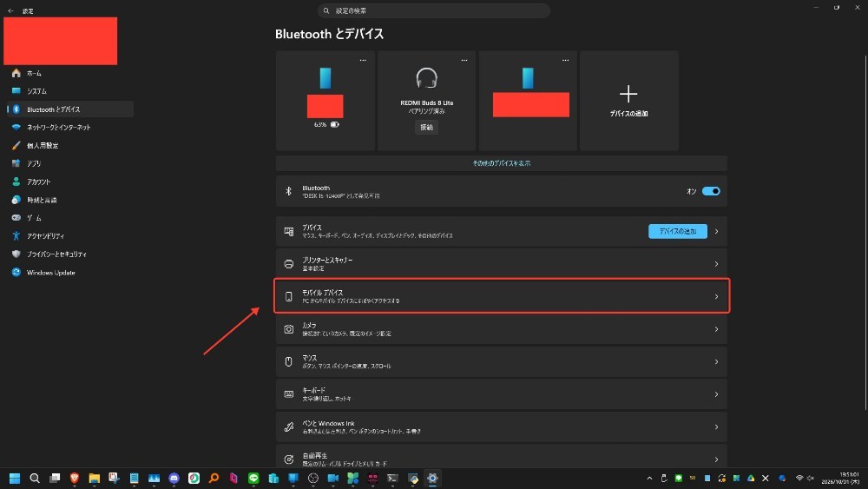Show hidden system tray icons

pyautogui.click(x=649, y=479)
